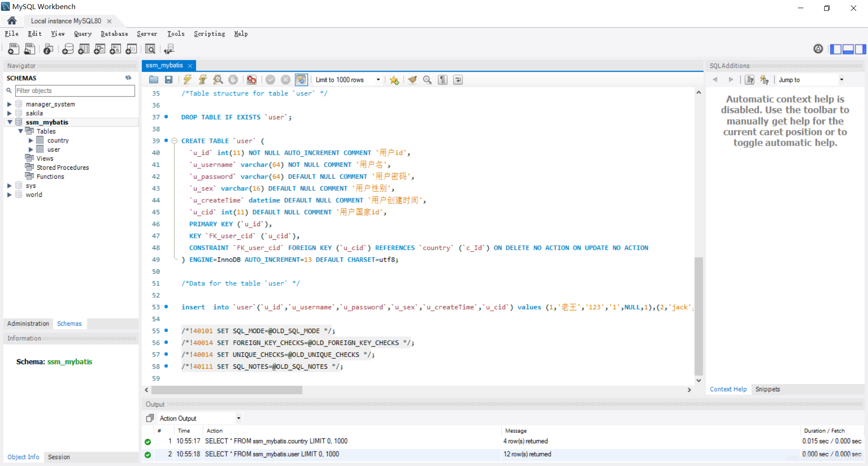Open the Scripting menu

[209, 34]
